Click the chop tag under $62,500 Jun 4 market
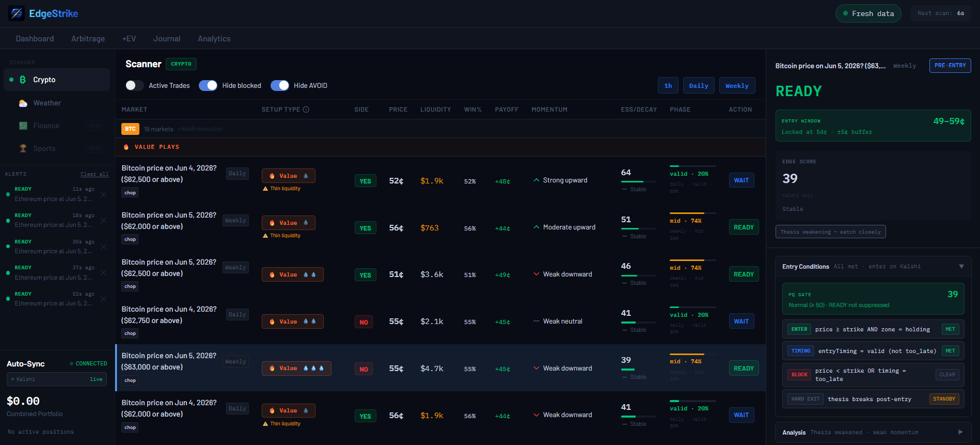 click(x=130, y=193)
